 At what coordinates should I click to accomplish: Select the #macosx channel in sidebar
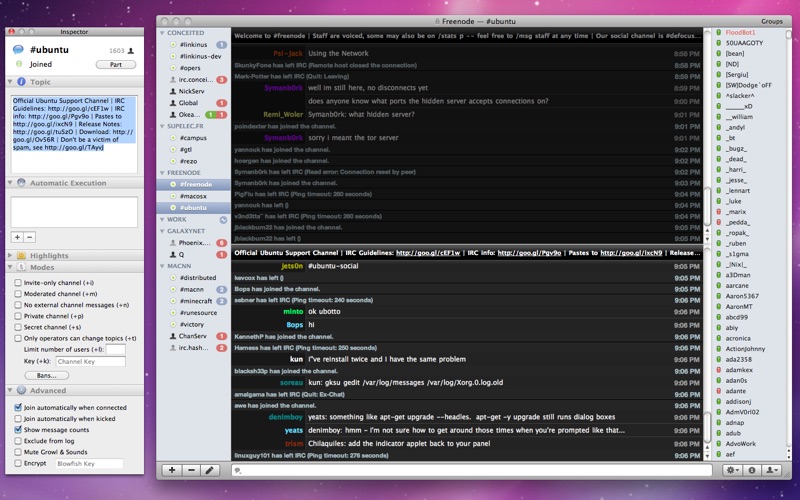click(193, 196)
